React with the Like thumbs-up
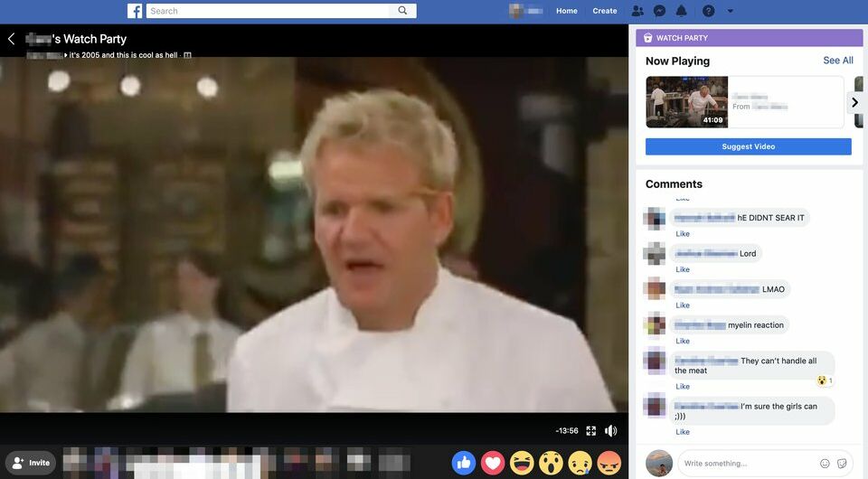 [464, 463]
